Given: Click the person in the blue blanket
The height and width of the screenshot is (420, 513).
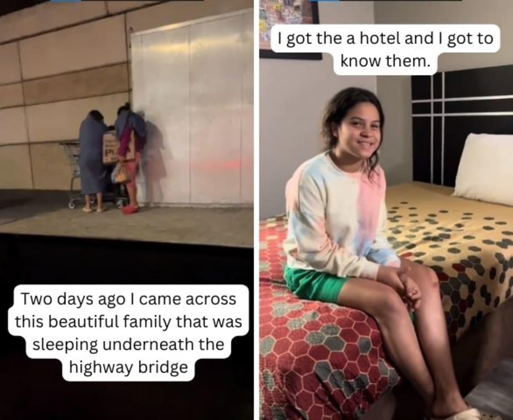Looking at the screenshot, I should pos(92,160).
